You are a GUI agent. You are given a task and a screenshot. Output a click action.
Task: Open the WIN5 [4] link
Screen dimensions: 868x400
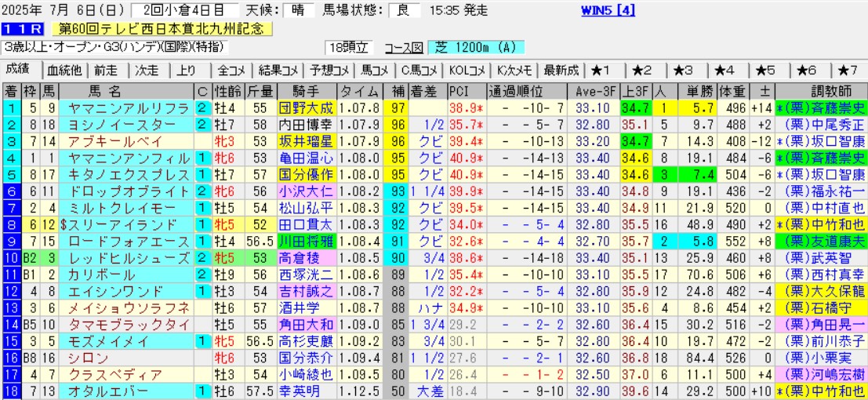tap(608, 10)
